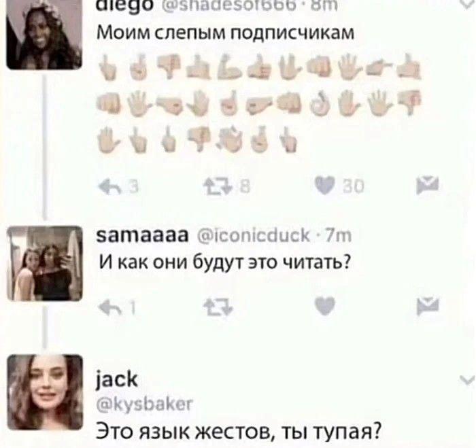Screen dimensions: 476x448
Task: Like samaaaa's tweet
Action: click(x=325, y=306)
